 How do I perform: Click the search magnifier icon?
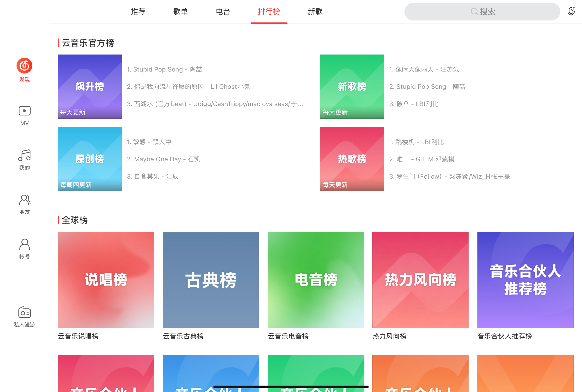[x=474, y=12]
